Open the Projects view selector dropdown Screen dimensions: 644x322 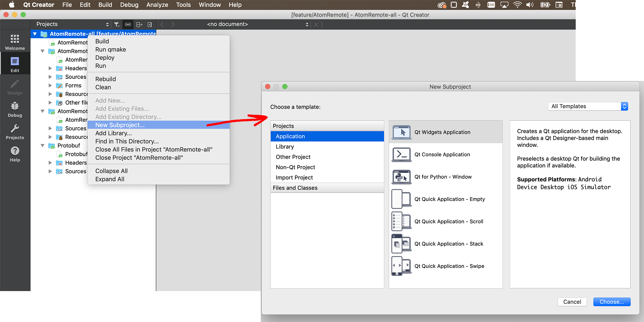tap(72, 24)
